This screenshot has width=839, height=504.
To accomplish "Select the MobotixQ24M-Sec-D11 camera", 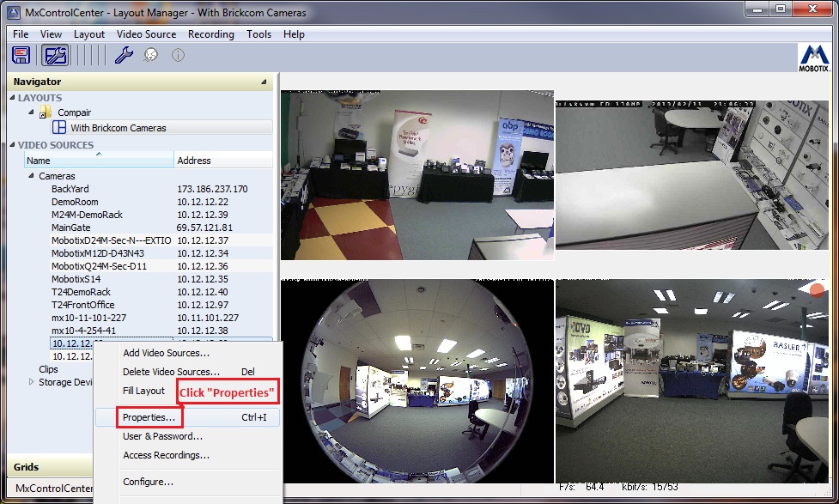I will point(99,266).
